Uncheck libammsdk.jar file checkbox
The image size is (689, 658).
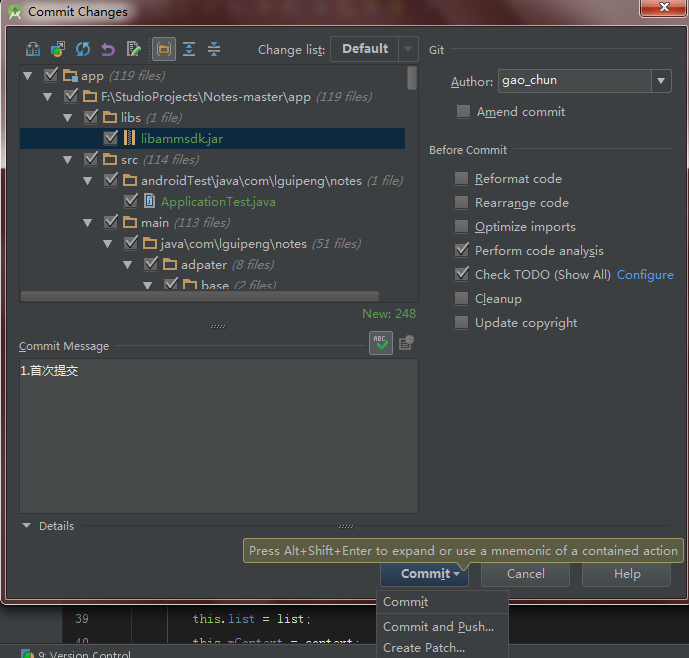(x=111, y=138)
